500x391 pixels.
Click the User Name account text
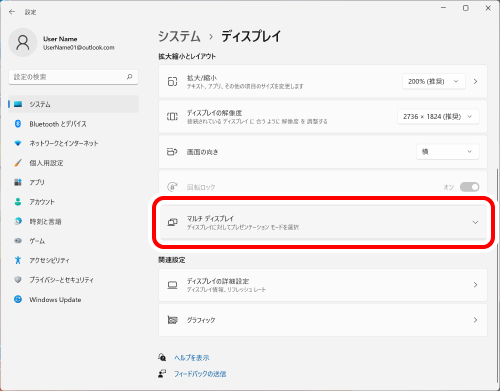(x=60, y=39)
